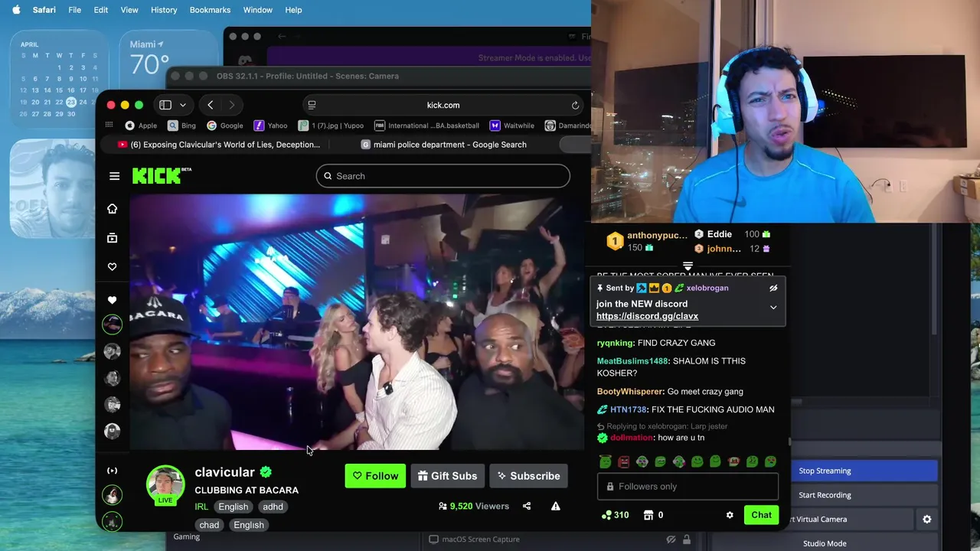Switch to Exposing Clavicular's World of Lies tab
The image size is (980, 551).
219,145
